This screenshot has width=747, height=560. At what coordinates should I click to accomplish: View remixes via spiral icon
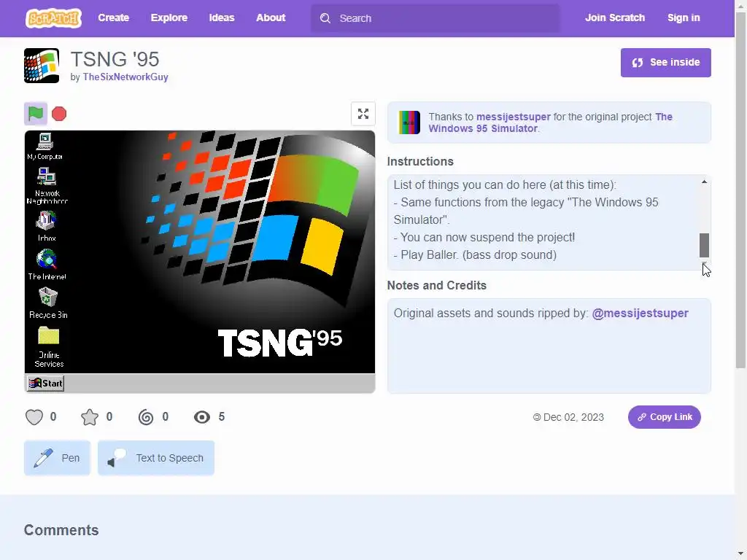(x=146, y=417)
